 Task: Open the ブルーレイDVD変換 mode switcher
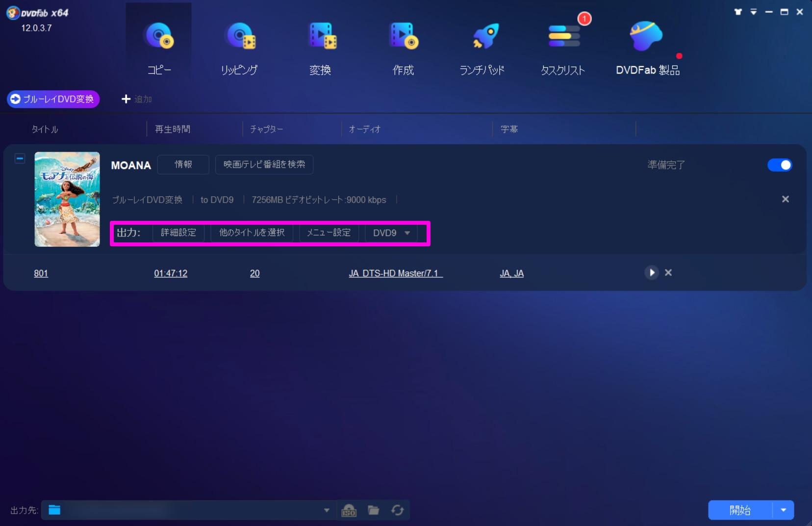click(x=53, y=99)
